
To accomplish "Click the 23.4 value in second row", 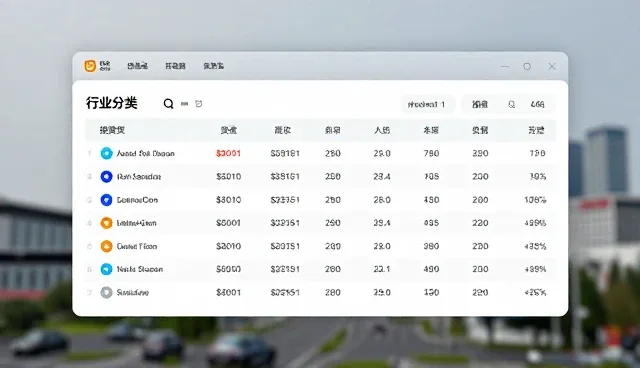I will 382,177.
